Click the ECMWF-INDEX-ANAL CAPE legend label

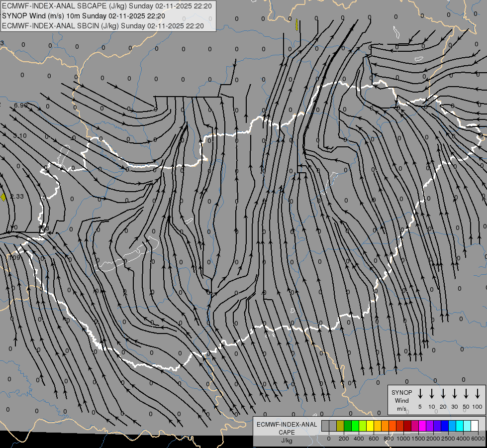(x=287, y=429)
